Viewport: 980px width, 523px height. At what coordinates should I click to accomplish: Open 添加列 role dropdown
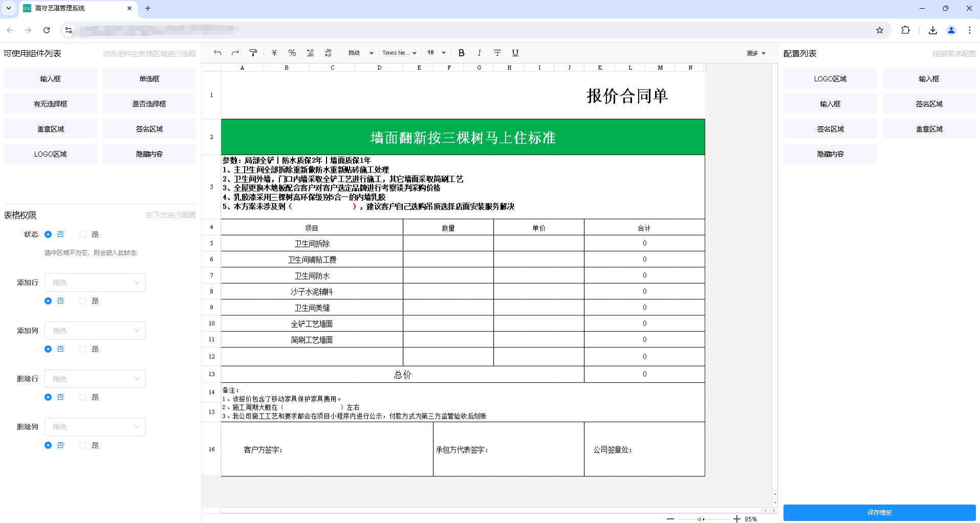[x=95, y=331]
